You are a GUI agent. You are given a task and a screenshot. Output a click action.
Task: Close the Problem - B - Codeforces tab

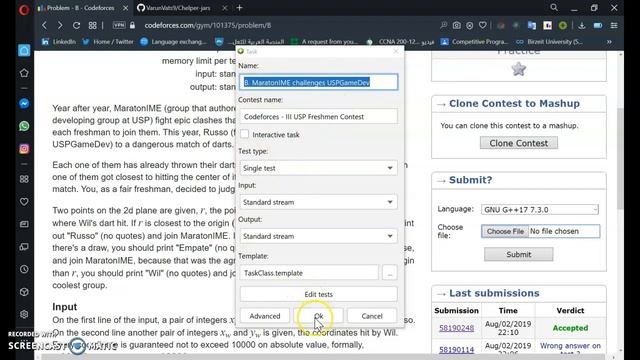tap(125, 8)
